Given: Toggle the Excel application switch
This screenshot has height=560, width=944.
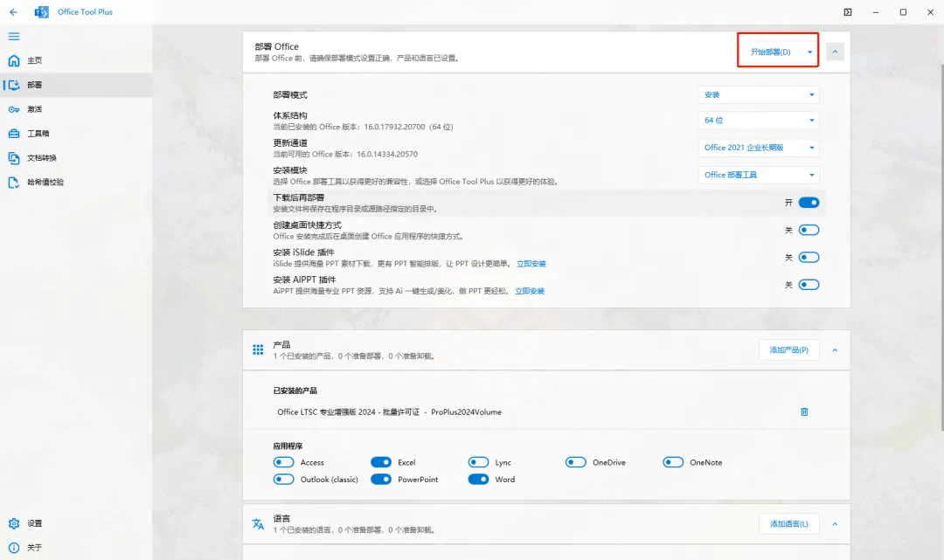Looking at the screenshot, I should [x=381, y=462].
